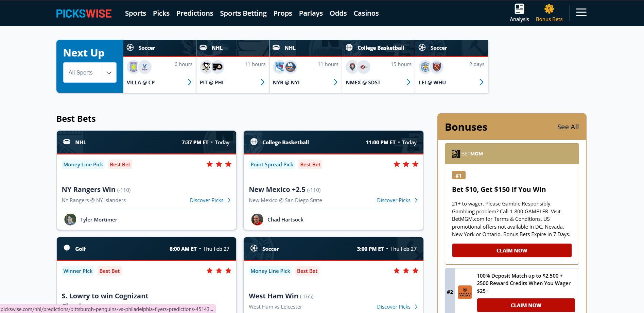Open the Pickswise logo home link
644x313 pixels.
84,13
